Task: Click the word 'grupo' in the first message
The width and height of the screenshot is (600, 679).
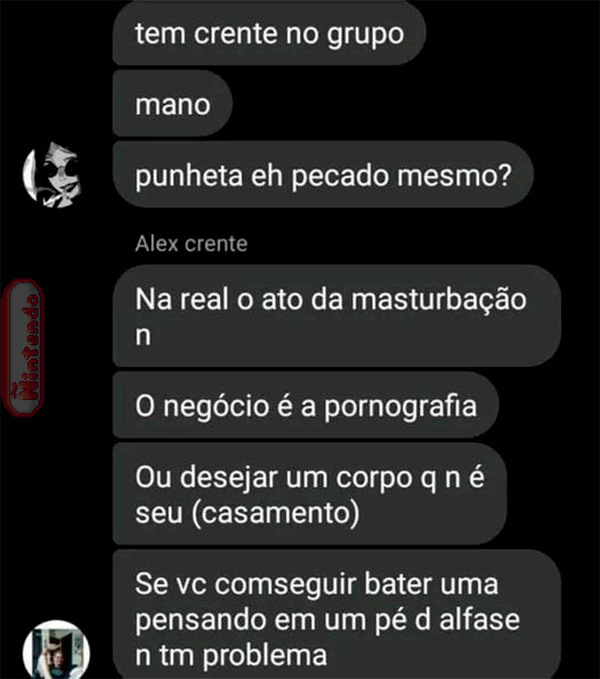Action: 365,35
